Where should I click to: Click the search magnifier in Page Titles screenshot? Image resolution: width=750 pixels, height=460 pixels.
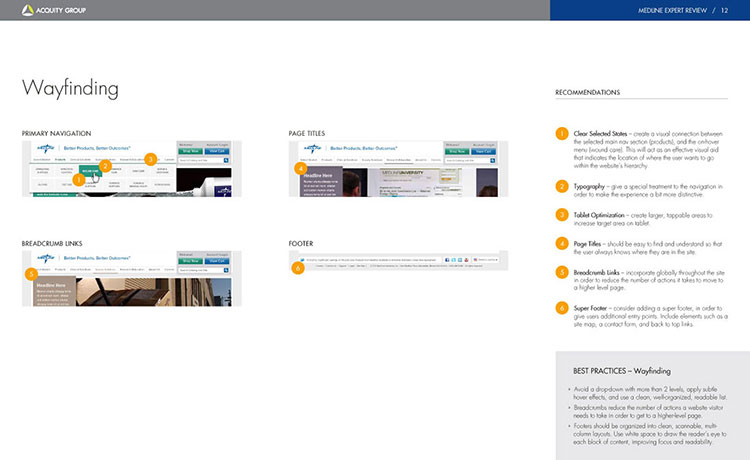pyautogui.click(x=493, y=160)
